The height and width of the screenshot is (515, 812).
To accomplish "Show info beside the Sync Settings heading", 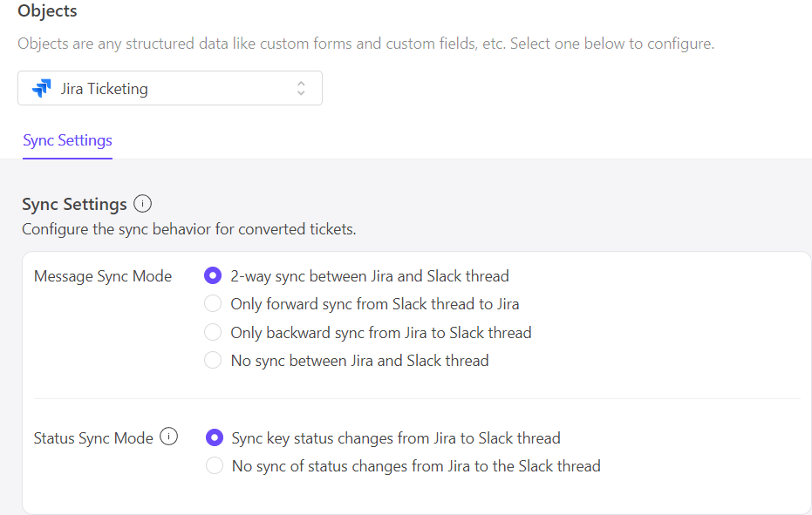I will click(143, 205).
